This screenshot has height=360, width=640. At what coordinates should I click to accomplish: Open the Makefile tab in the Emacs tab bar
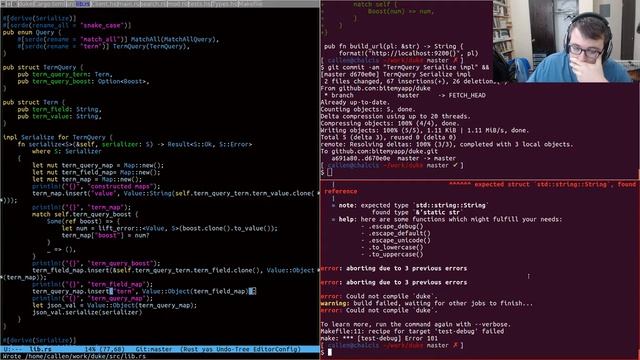pyautogui.click(x=251, y=4)
